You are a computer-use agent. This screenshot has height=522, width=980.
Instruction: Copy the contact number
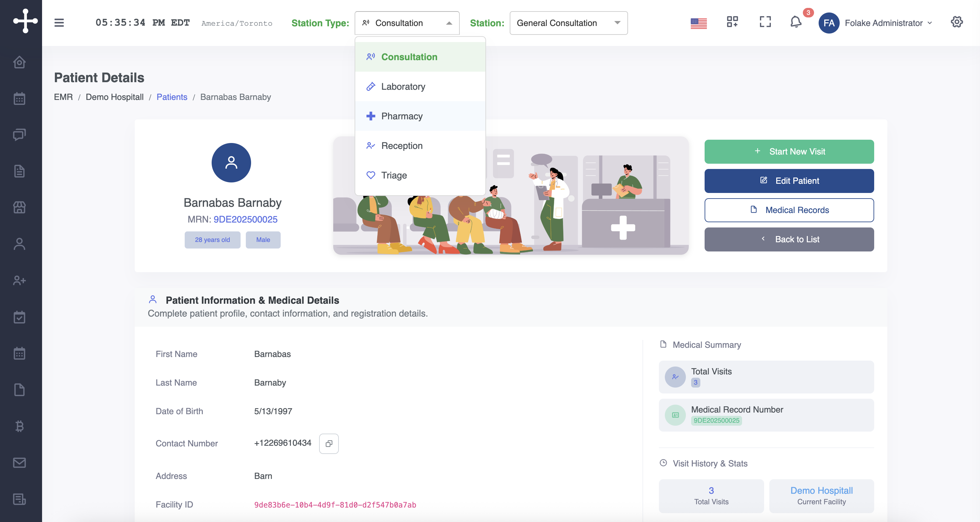tap(329, 443)
